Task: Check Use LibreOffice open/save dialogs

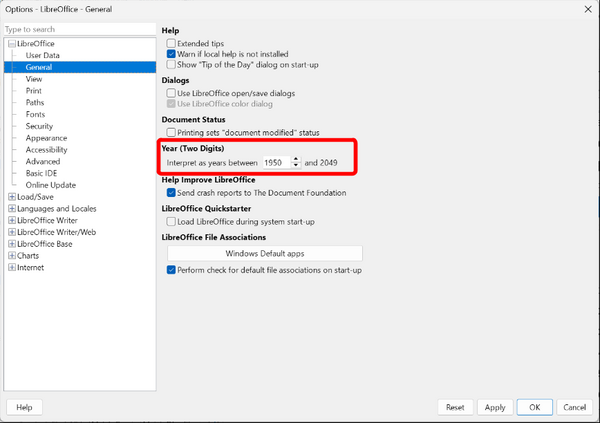Action: point(171,93)
